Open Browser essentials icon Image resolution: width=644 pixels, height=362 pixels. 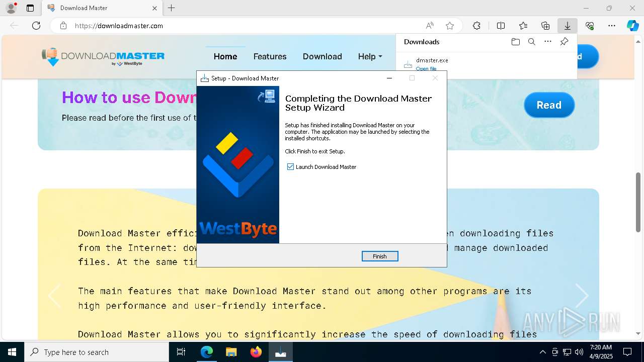point(590,26)
